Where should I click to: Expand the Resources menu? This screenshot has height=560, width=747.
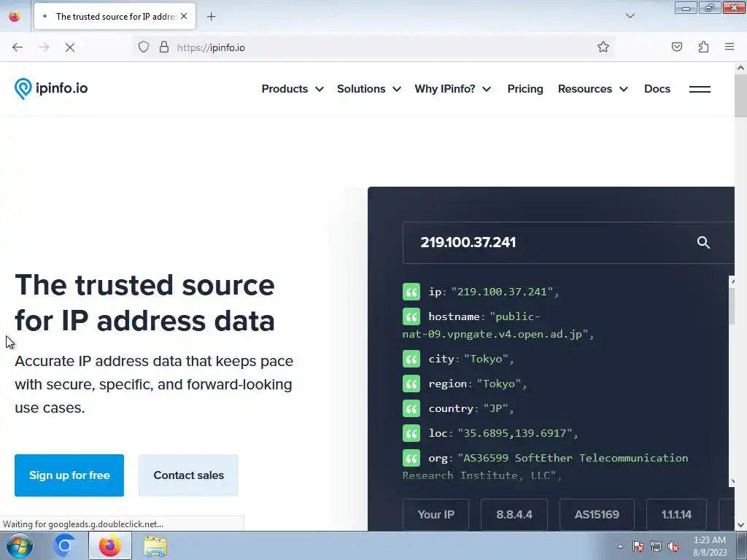(592, 89)
